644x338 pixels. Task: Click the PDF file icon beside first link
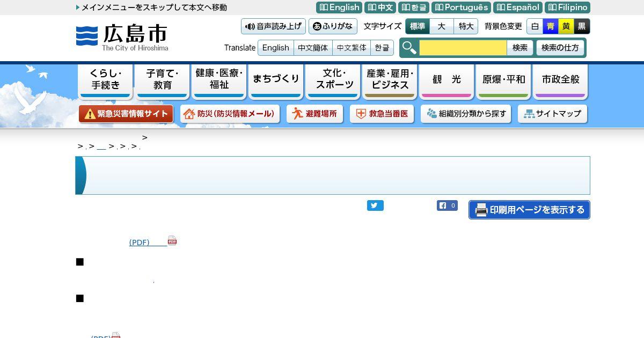click(172, 240)
